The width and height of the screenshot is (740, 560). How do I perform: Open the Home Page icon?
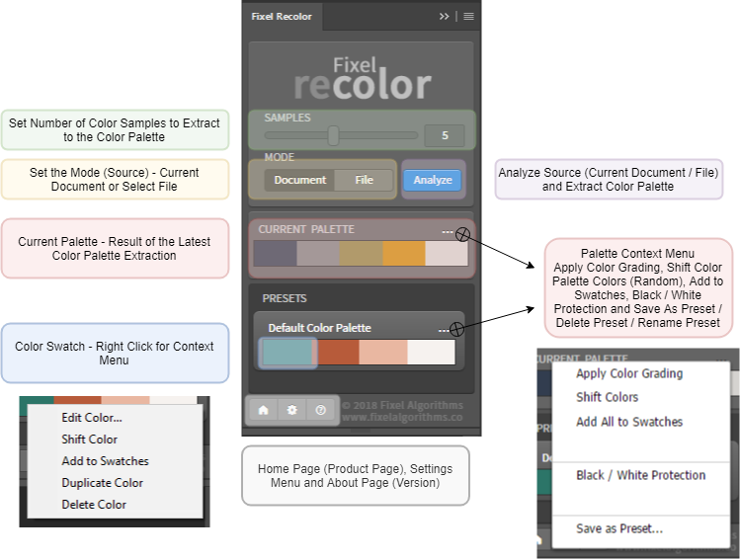pos(264,410)
